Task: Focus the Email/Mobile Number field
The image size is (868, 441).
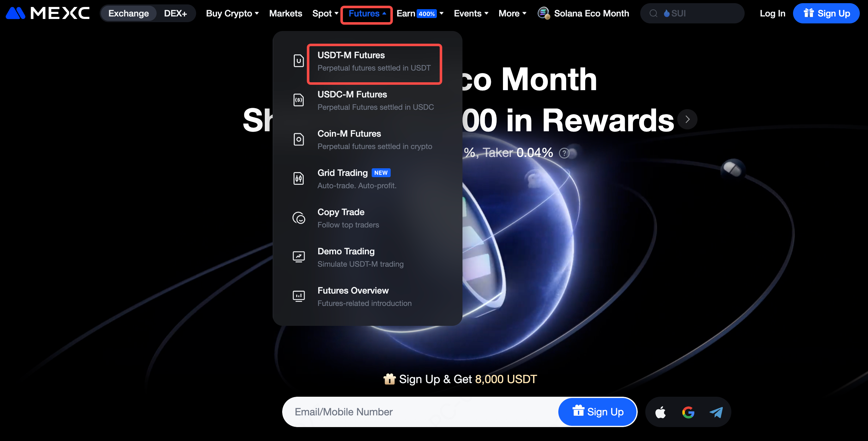Action: pyautogui.click(x=420, y=412)
